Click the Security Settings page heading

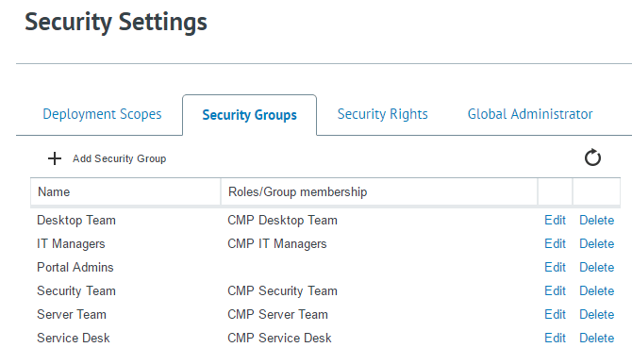(x=116, y=23)
